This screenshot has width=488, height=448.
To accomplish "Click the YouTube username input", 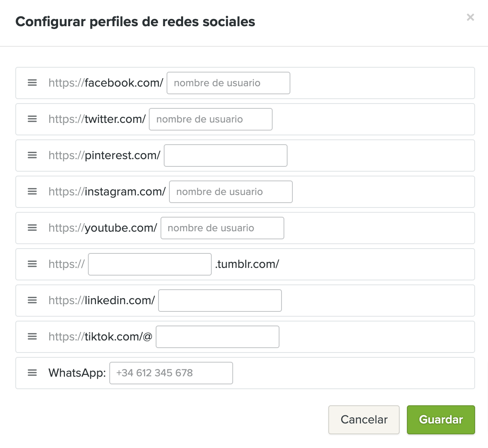I will (222, 228).
